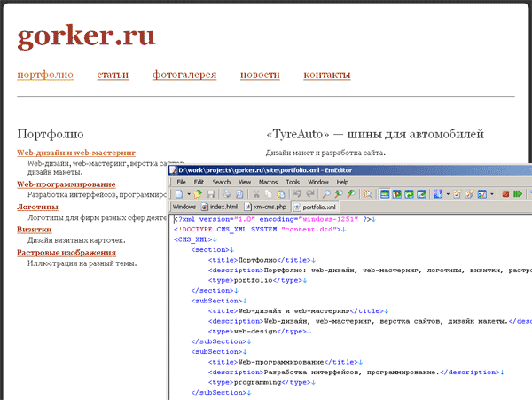Select the portfolio.xml tab
Image resolution: width=532 pixels, height=400 pixels.
pos(315,207)
